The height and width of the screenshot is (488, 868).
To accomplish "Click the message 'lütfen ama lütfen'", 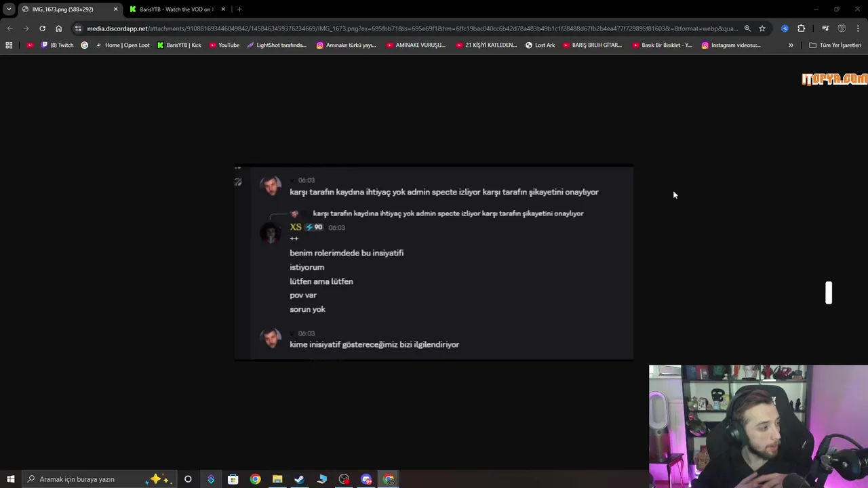I will (321, 281).
